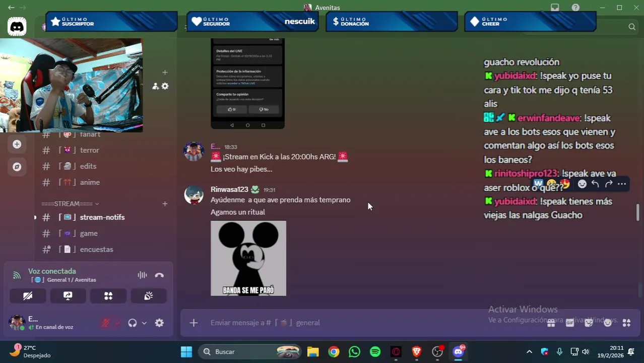The width and height of the screenshot is (644, 363).
Task: Forward the hovered message
Action: coord(608,184)
